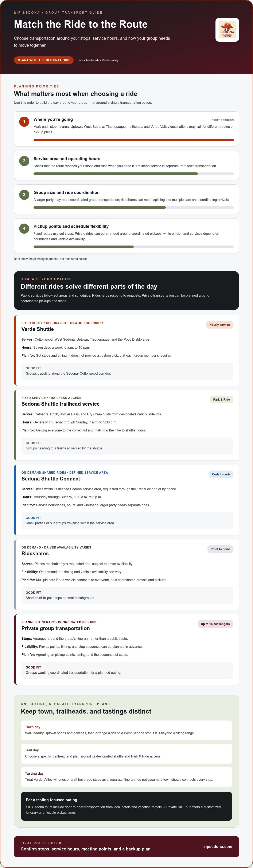Click the Up to 14 passengers badge
253x868 pixels.
pyautogui.click(x=215, y=624)
